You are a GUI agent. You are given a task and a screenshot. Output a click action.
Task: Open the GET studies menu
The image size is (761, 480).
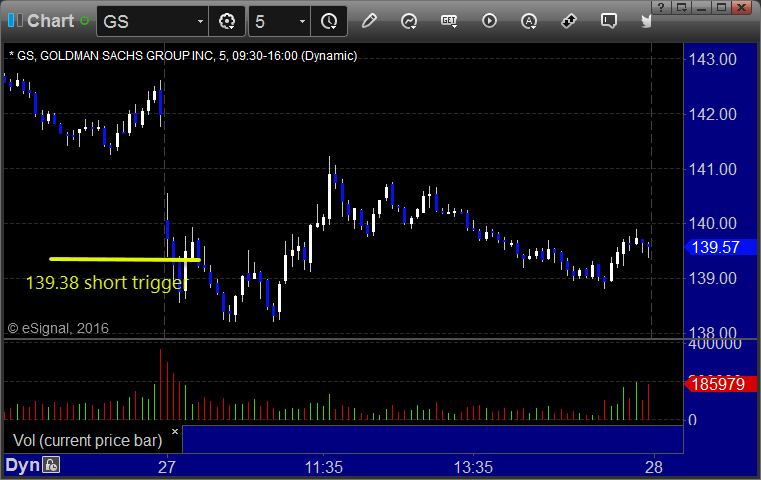point(449,21)
